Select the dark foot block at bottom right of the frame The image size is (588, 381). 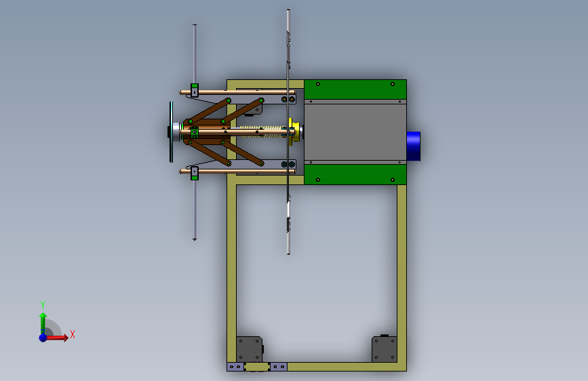click(384, 349)
